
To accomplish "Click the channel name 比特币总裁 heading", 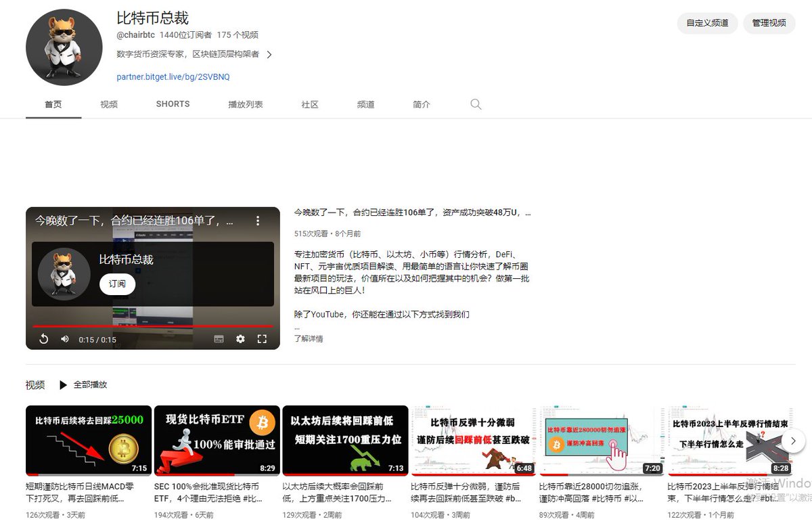I will pyautogui.click(x=153, y=18).
